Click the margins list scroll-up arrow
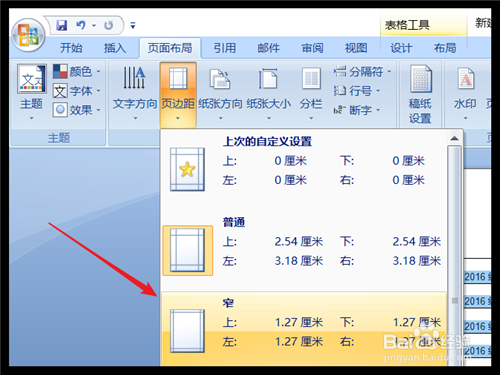Viewport: 500px width, 375px height. click(x=454, y=138)
